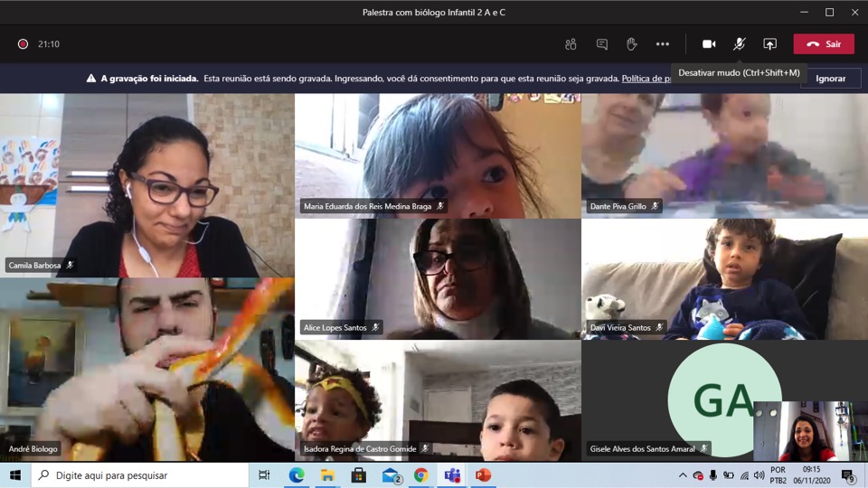Screen dimensions: 868x488
Task: Open the More actions ellipsis menu
Action: [663, 44]
